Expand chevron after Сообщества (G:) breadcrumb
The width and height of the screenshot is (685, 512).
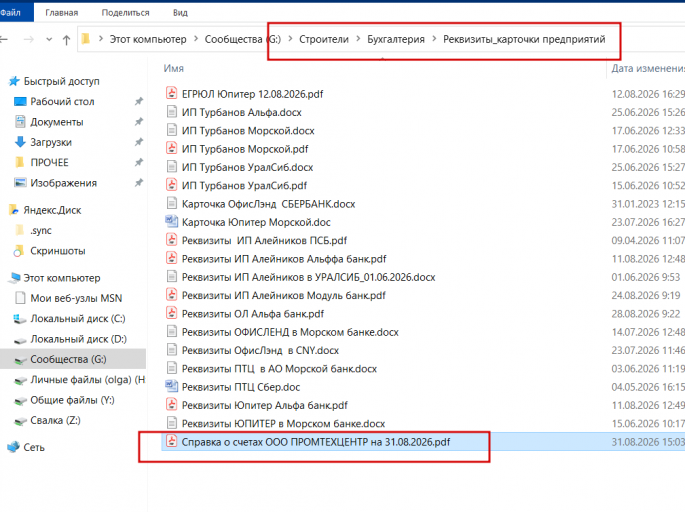tap(290, 39)
